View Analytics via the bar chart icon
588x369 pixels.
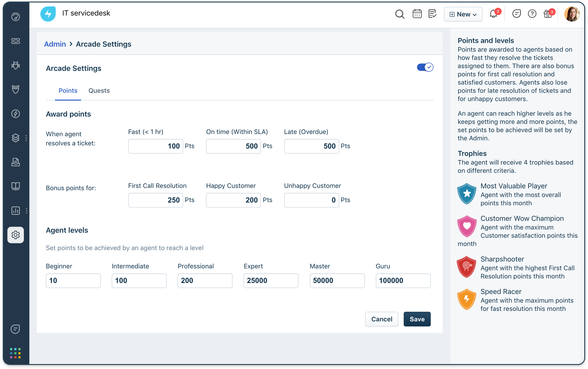(15, 210)
